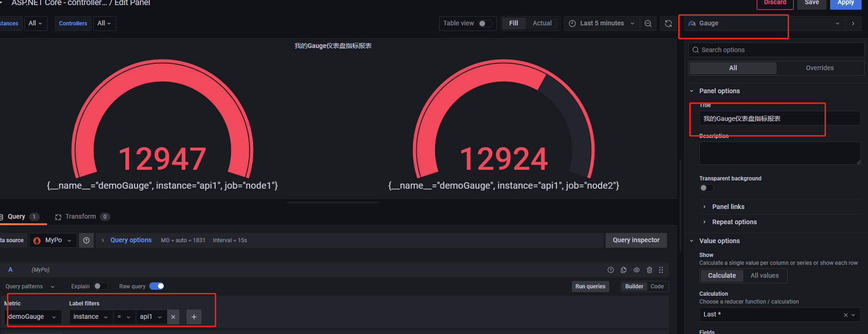Open the demoGauge metric dropdown

point(33,317)
